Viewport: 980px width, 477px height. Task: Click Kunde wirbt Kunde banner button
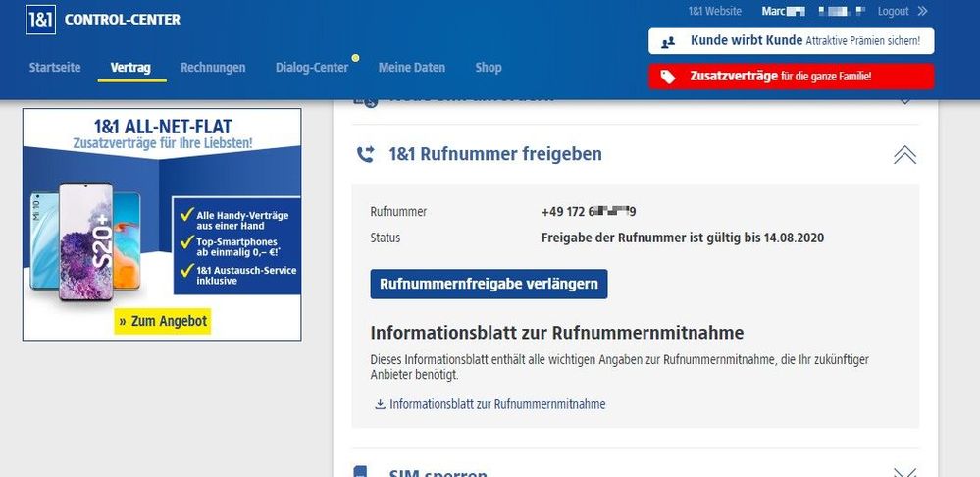(792, 41)
